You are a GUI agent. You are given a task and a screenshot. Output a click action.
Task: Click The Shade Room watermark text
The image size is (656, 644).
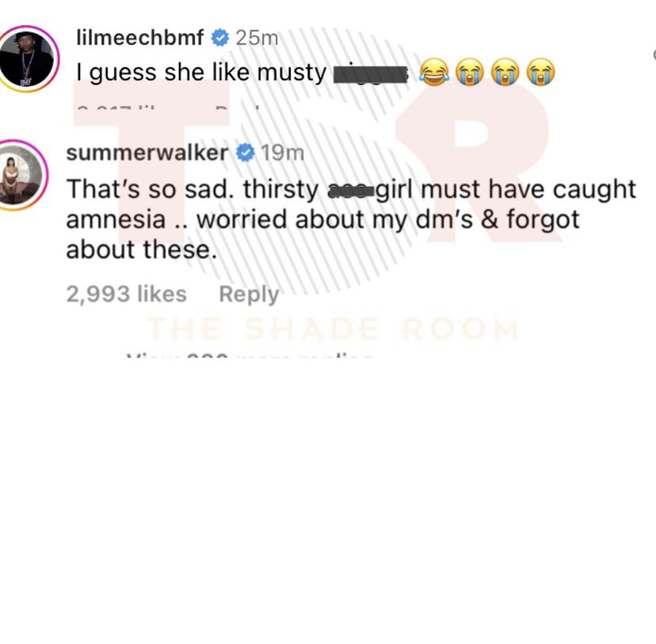click(333, 329)
